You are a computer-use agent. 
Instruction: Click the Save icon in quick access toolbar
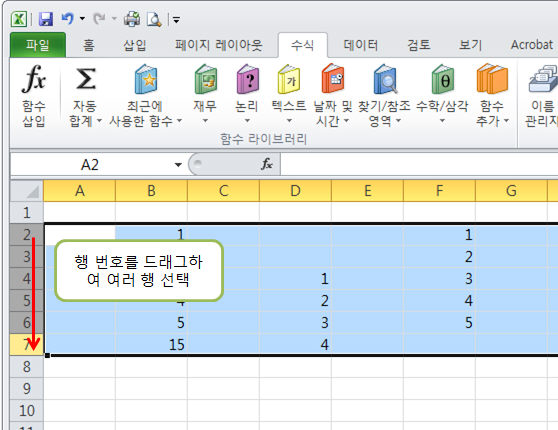point(46,19)
